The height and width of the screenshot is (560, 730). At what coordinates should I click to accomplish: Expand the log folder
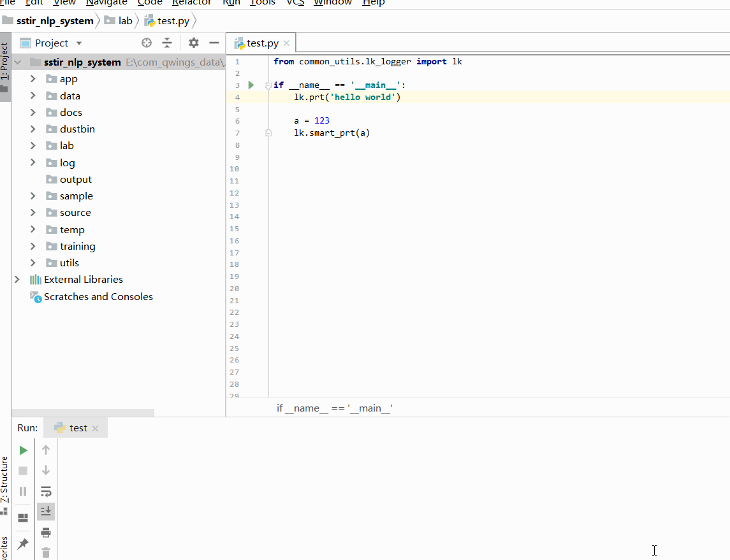33,162
